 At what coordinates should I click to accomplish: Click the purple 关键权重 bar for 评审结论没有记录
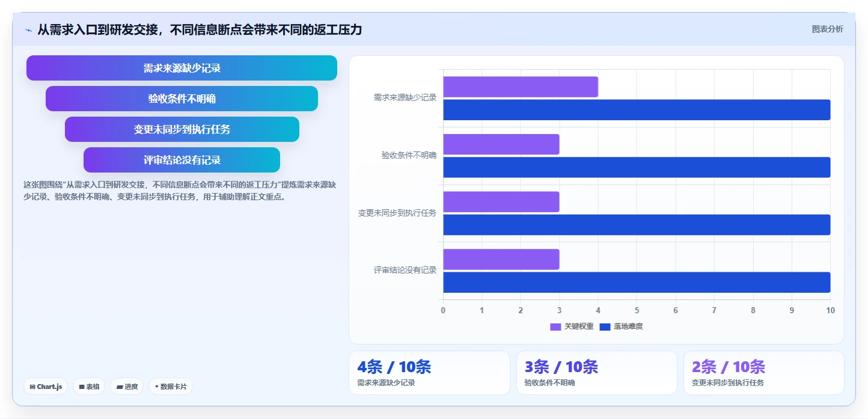click(x=501, y=259)
